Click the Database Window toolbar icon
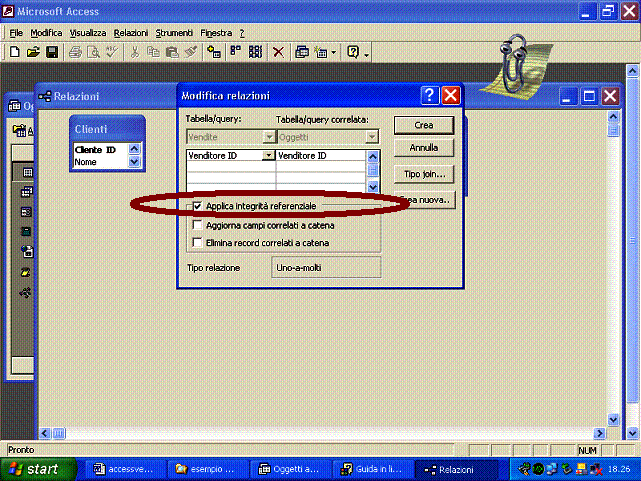The width and height of the screenshot is (641, 481). pos(302,52)
